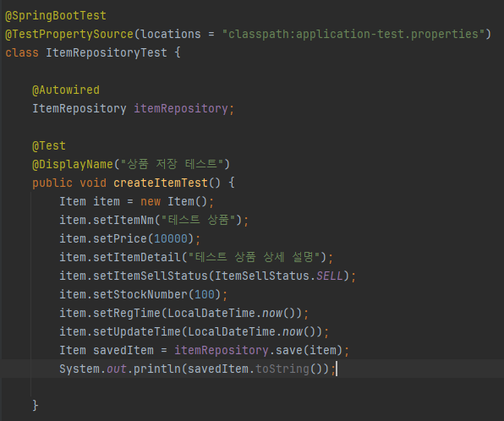
Task: Click the @Autowired annotation
Action: click(66, 90)
